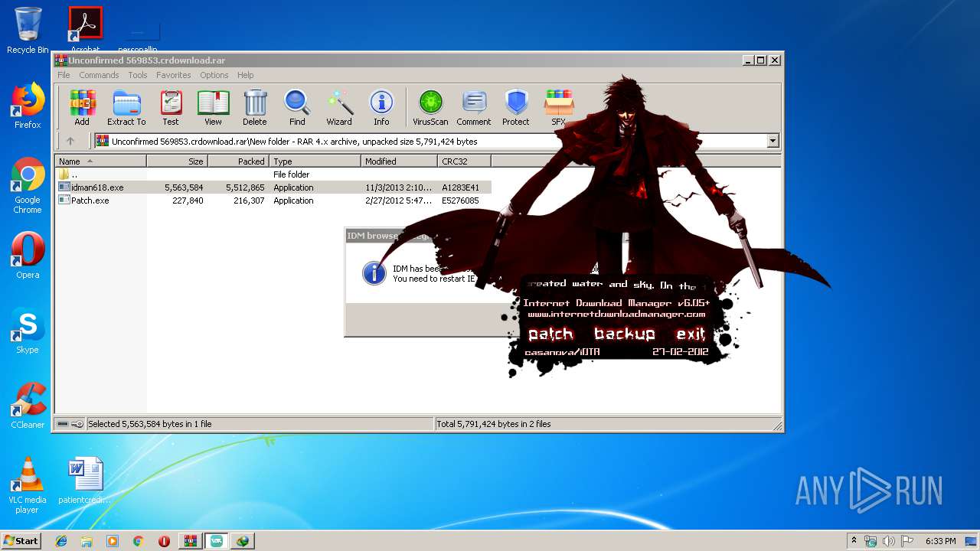The image size is (980, 551).
Task: Click the 'patch' button in the patcher
Action: 550,334
